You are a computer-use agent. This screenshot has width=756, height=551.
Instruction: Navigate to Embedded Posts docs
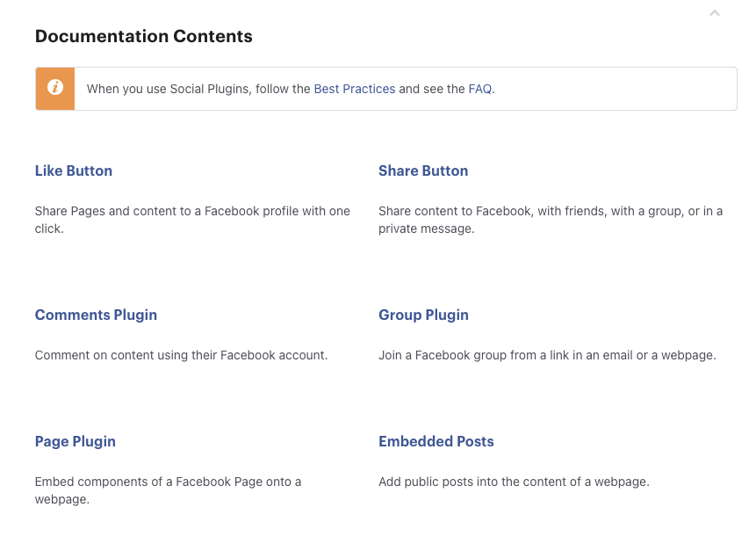[x=436, y=441]
